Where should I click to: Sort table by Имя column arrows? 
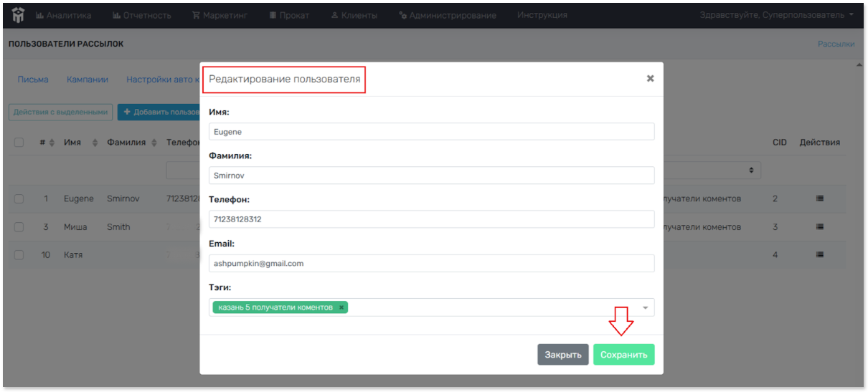click(95, 143)
